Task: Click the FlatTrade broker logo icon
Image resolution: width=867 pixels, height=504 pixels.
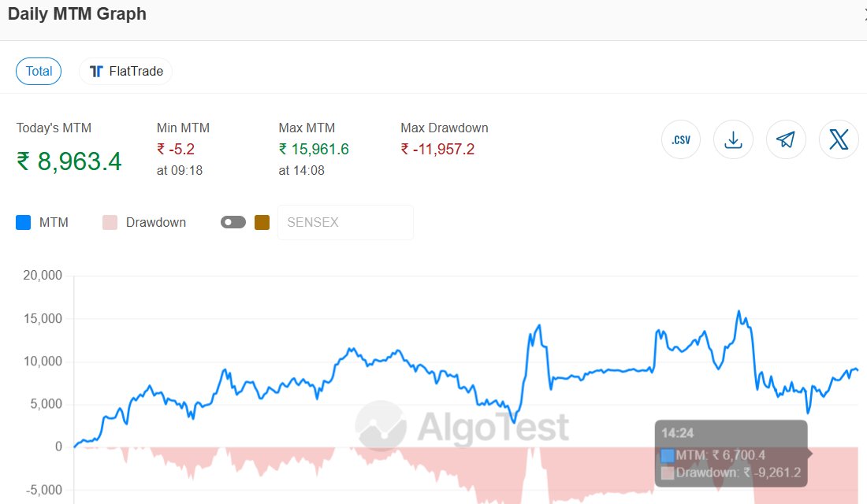Action: (x=96, y=71)
